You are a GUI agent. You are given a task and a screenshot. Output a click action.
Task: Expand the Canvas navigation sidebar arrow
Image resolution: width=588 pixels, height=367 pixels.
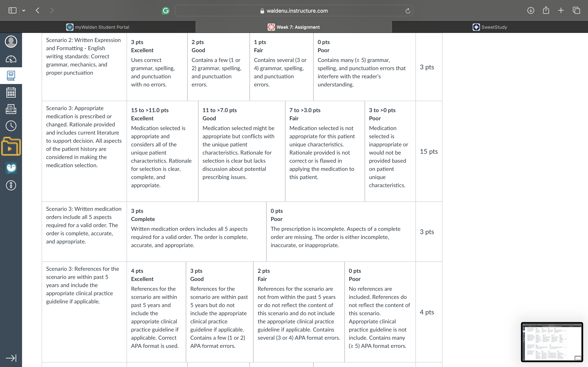11,358
